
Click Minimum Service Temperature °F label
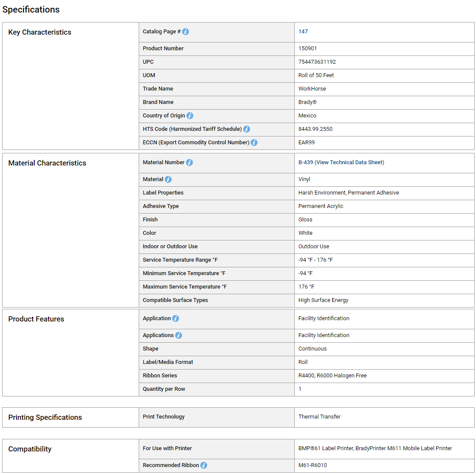[184, 273]
